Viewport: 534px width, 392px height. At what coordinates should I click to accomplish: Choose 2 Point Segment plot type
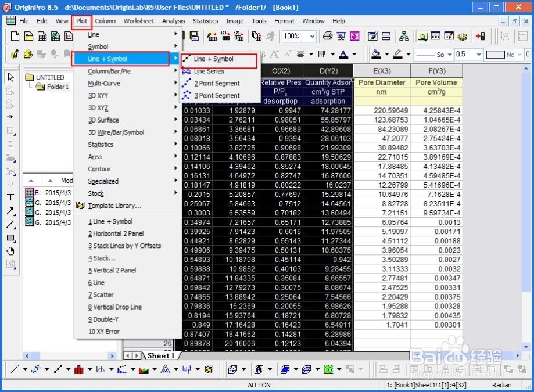(x=217, y=84)
